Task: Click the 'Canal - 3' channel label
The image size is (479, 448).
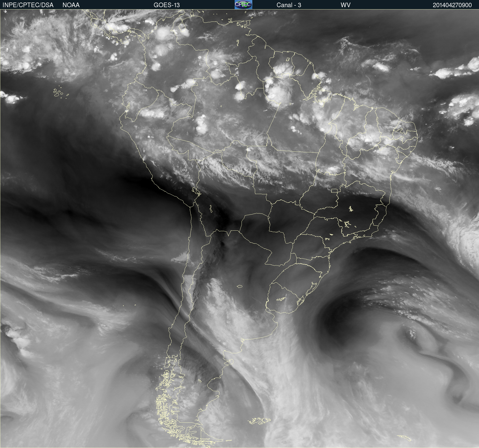Action: [289, 5]
